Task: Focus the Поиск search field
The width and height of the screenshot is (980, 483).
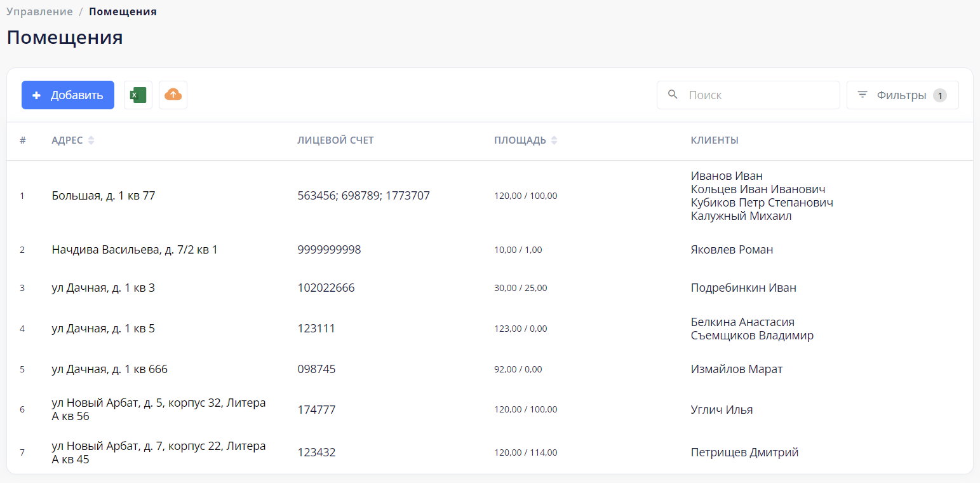Action: (748, 95)
